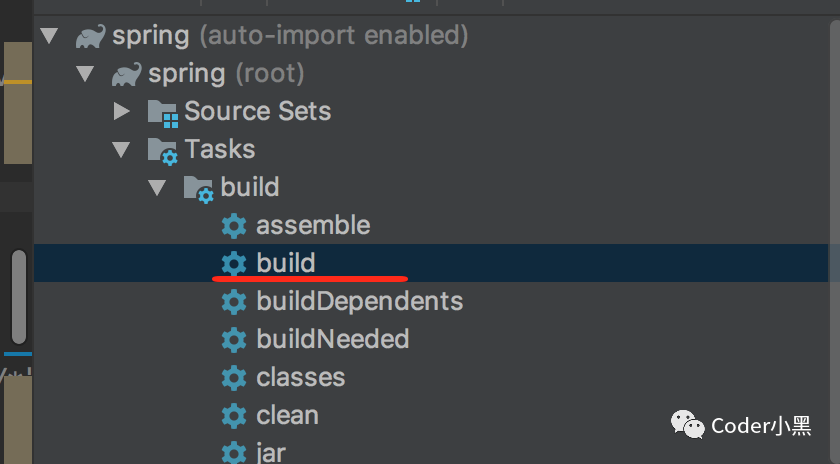Collapse the Tasks node arrow
Image resolution: width=840 pixels, height=464 pixels.
coord(121,150)
